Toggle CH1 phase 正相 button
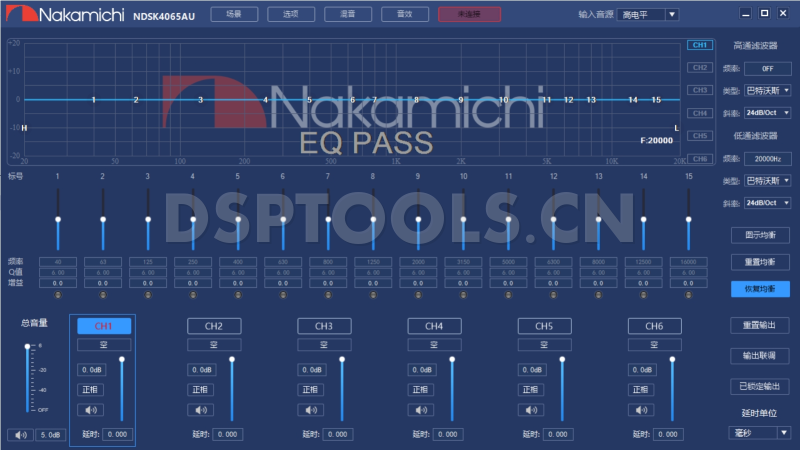This screenshot has height=450, width=800. pos(91,389)
